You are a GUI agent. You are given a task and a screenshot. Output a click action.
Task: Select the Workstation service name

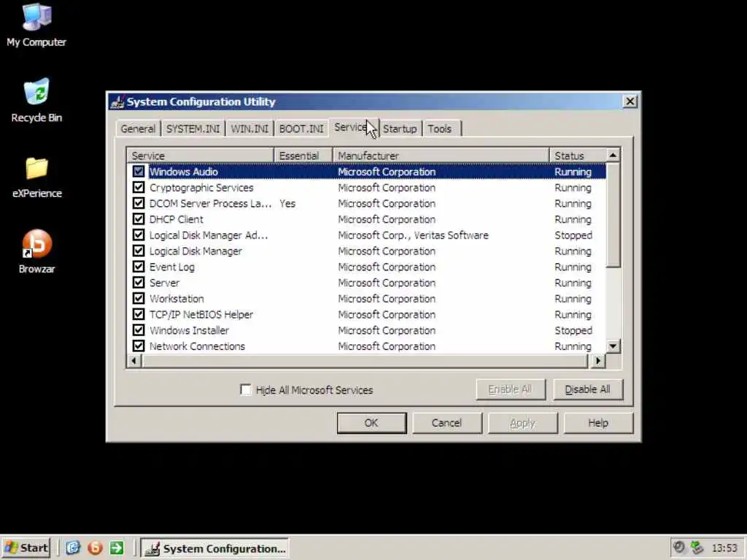tap(177, 298)
